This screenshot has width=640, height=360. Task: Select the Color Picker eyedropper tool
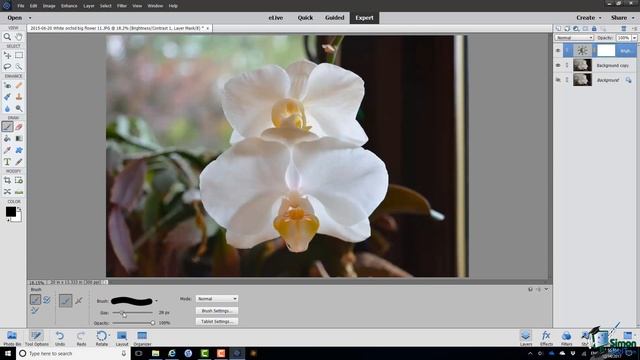point(7,150)
